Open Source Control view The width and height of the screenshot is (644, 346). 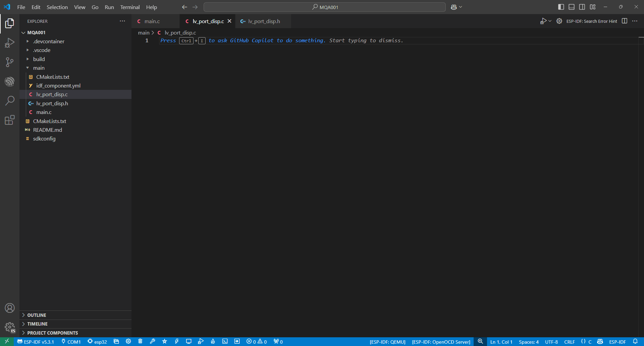point(10,62)
